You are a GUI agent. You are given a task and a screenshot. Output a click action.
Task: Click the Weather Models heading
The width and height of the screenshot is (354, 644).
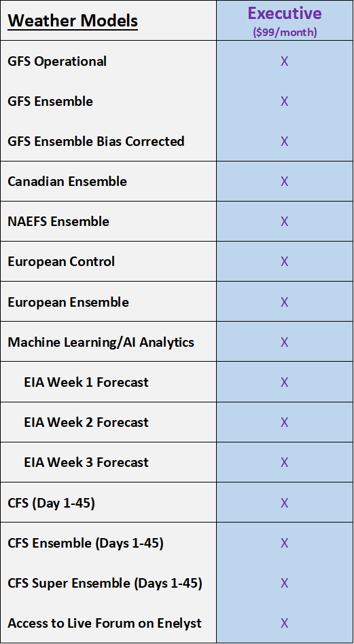(x=73, y=20)
